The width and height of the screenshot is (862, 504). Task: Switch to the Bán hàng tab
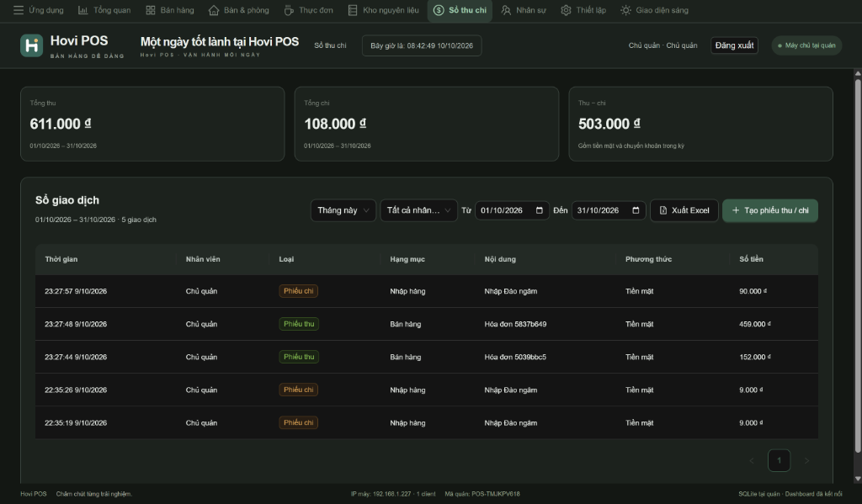click(x=170, y=10)
